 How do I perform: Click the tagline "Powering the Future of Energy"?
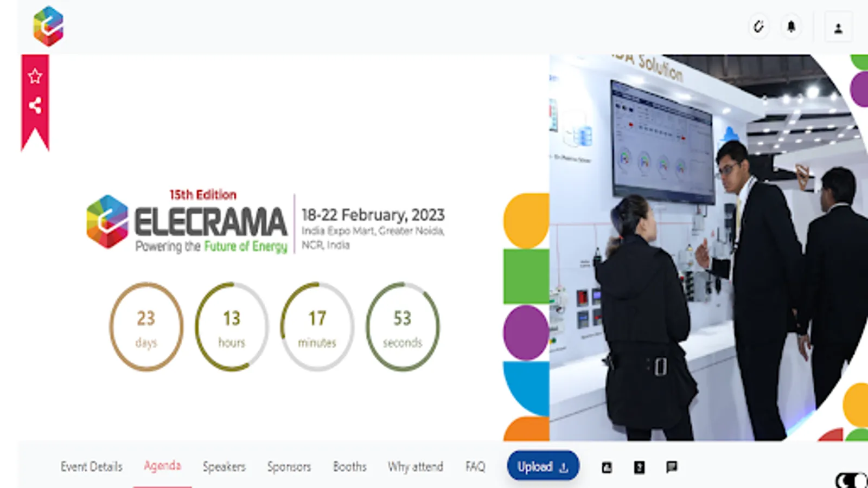211,247
